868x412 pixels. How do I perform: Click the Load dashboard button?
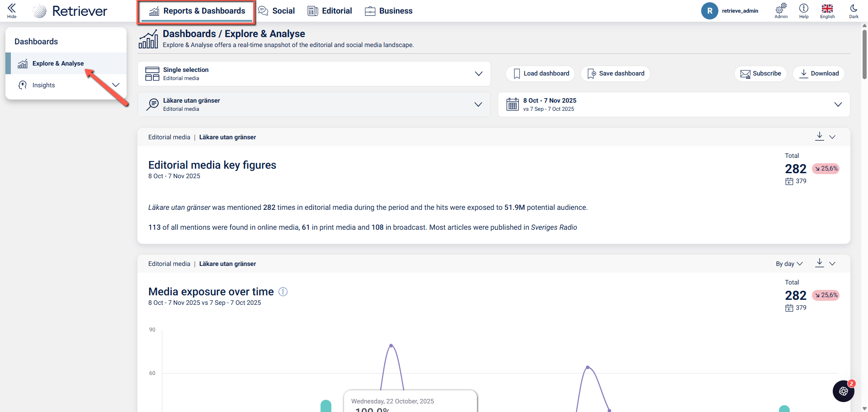540,74
